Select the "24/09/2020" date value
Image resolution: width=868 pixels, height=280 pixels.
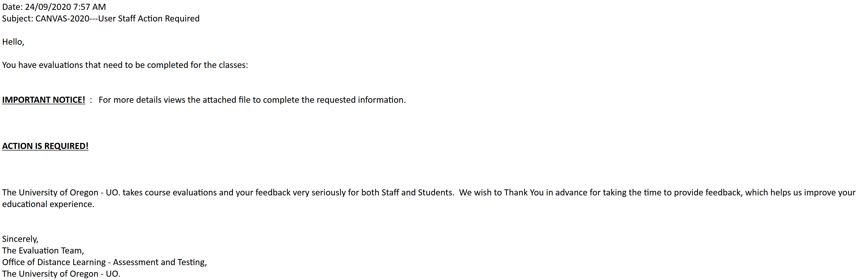(x=48, y=7)
